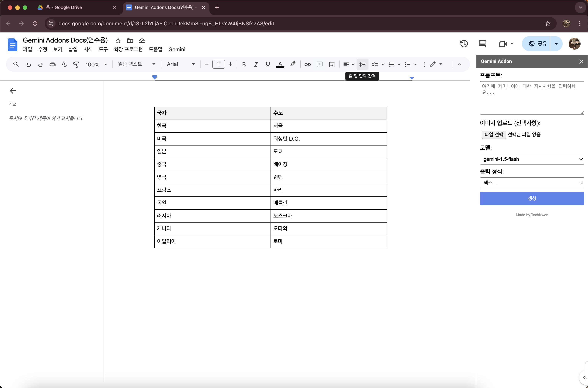Image resolution: width=588 pixels, height=388 pixels.
Task: Close the document outline panel
Action: click(13, 91)
